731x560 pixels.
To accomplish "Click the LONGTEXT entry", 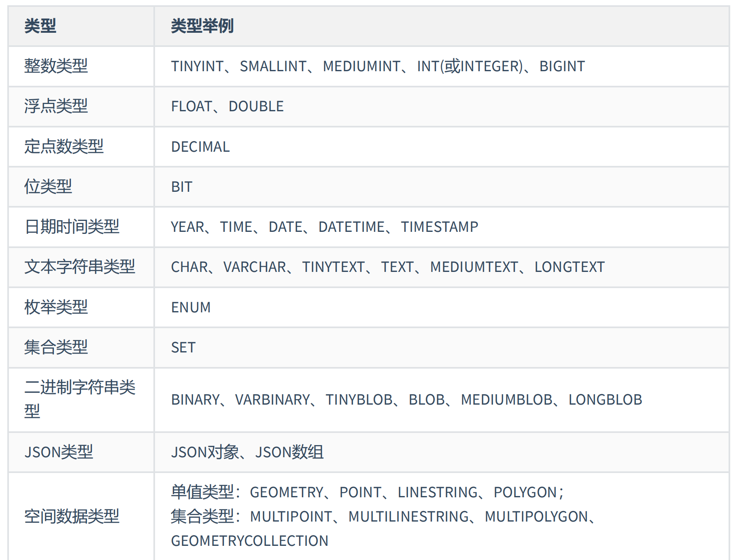I will [x=569, y=267].
